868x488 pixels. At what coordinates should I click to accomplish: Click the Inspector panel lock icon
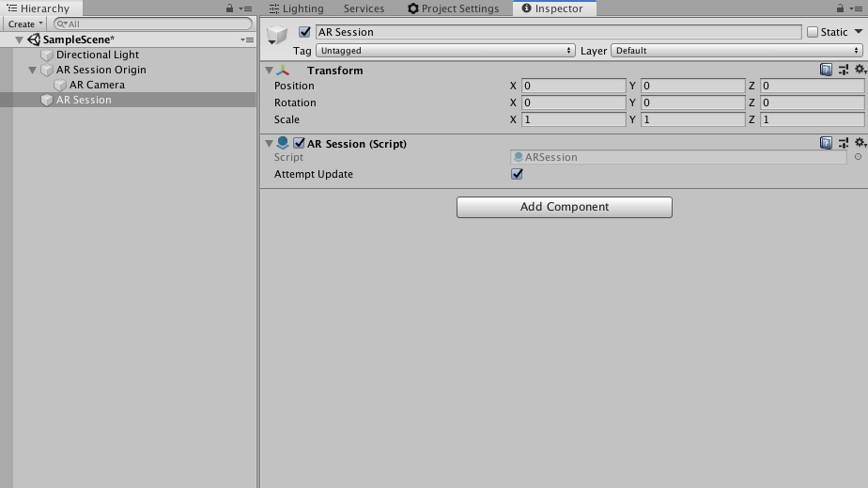click(840, 8)
